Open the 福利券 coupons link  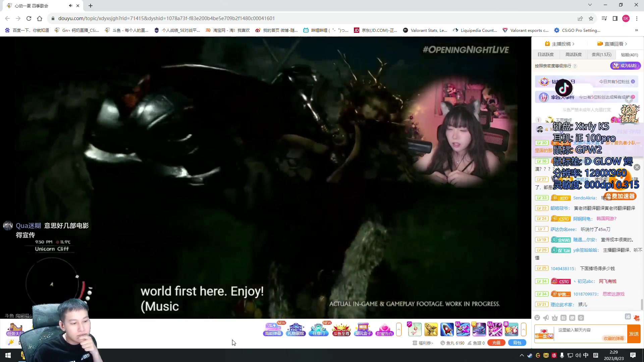(423, 343)
